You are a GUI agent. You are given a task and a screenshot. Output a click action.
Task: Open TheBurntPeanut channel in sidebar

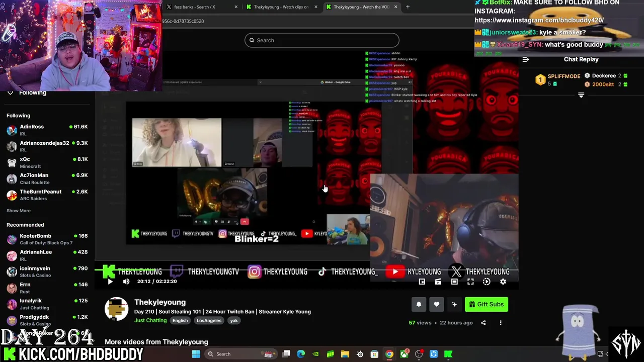pyautogui.click(x=47, y=195)
